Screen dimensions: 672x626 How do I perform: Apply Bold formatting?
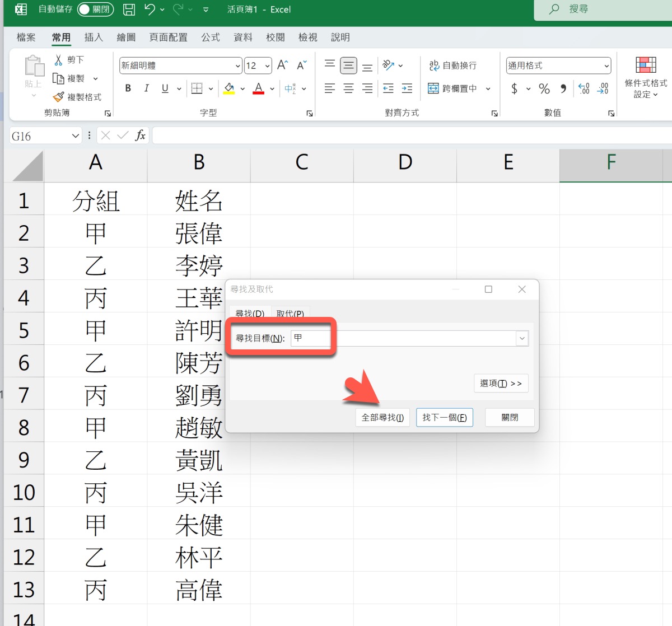point(128,88)
